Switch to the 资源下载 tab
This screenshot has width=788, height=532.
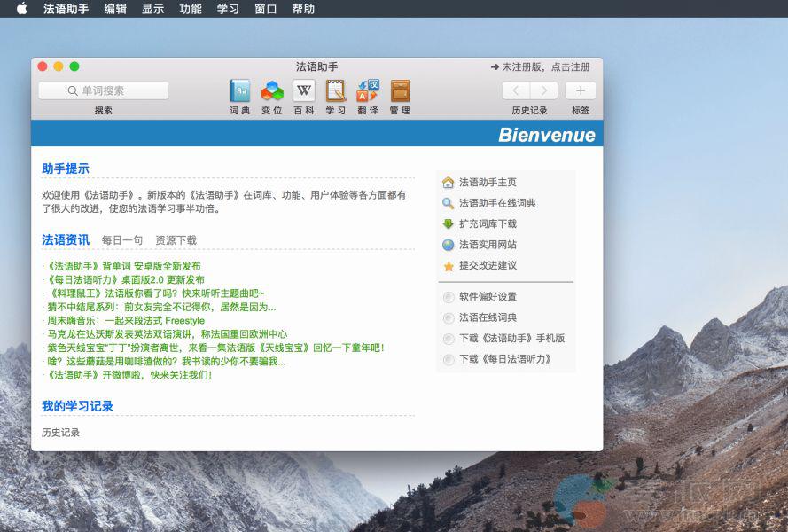pyautogui.click(x=176, y=240)
